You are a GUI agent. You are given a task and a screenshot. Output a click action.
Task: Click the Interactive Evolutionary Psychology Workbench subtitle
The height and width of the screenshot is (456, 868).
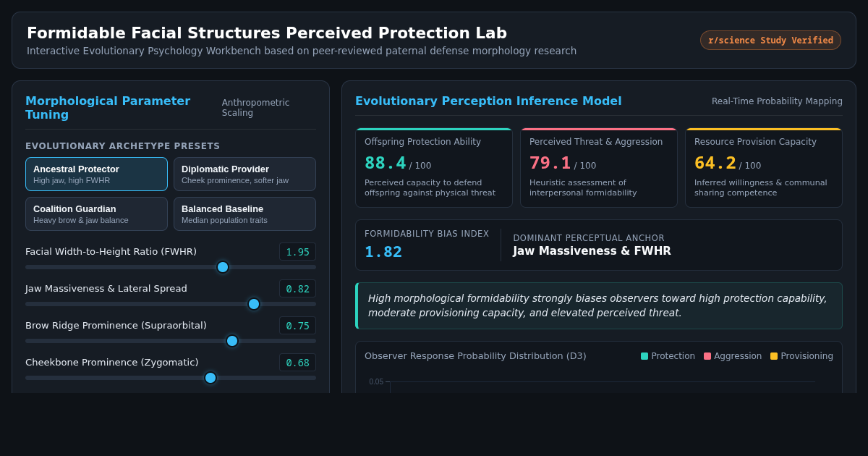coord(302,51)
